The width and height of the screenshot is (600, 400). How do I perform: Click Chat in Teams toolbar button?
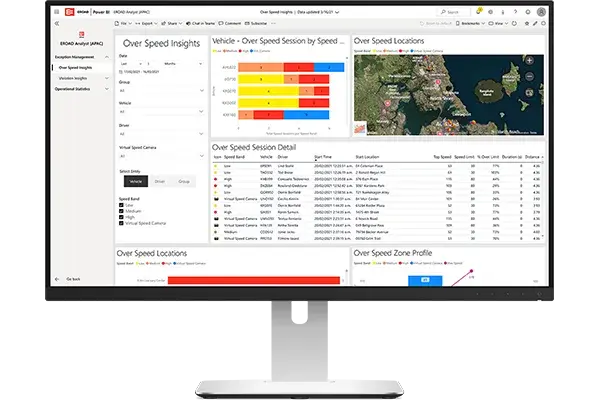(200, 23)
